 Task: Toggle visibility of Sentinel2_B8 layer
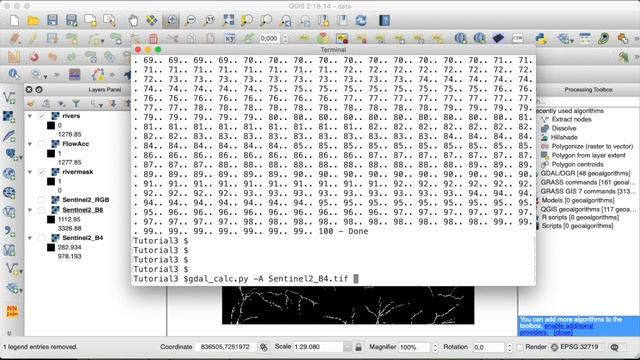[42, 210]
